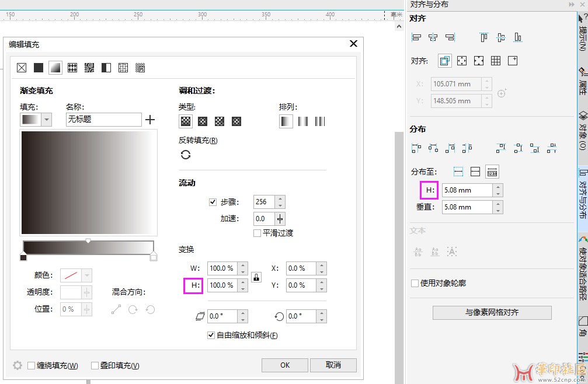Select the white end node on gradient bar
Screen dimensions: 588x384
[x=154, y=257]
